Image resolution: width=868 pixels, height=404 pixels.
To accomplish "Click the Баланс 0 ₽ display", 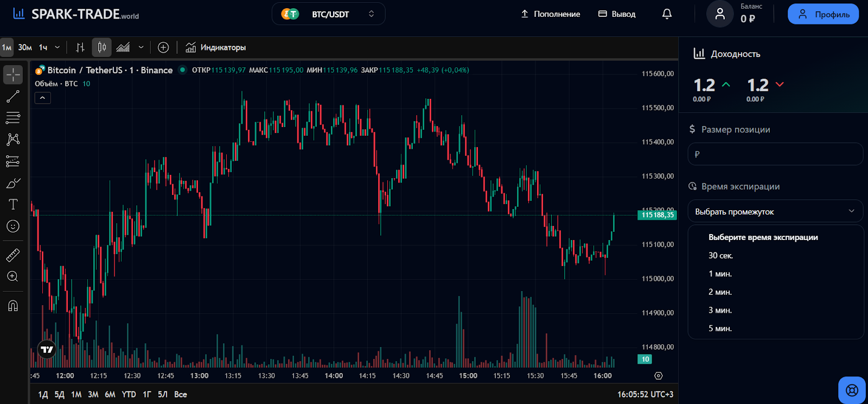I will click(751, 13).
